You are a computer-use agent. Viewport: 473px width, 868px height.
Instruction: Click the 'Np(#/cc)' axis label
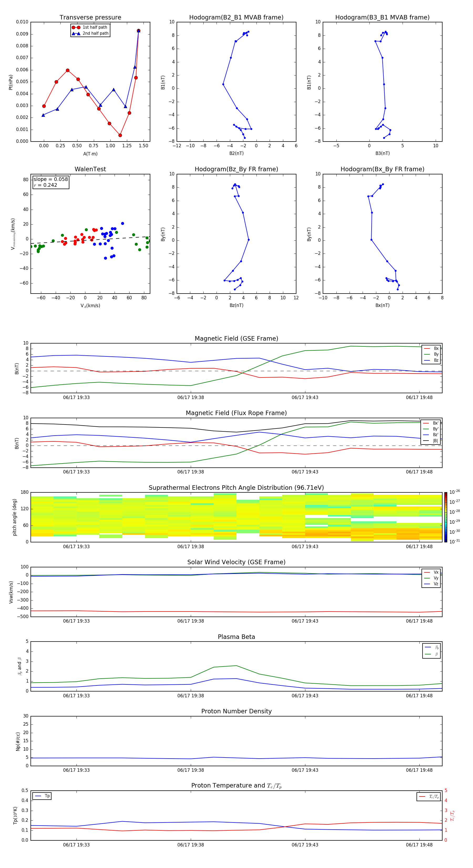pos(18,741)
